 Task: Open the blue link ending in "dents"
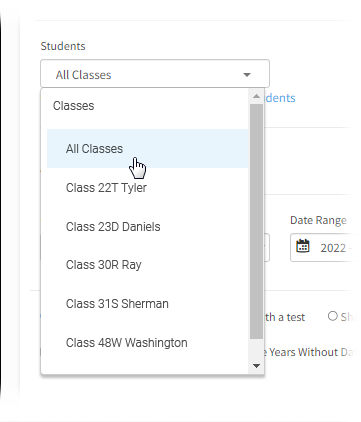click(280, 98)
